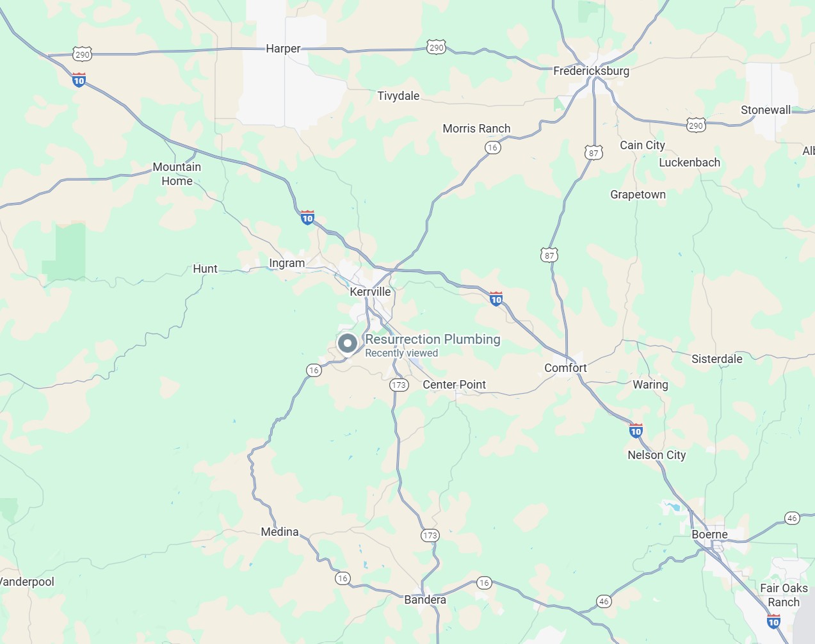The height and width of the screenshot is (644, 815).
Task: Click the I-10 shield northwest of Kerrville
Action: [x=307, y=217]
